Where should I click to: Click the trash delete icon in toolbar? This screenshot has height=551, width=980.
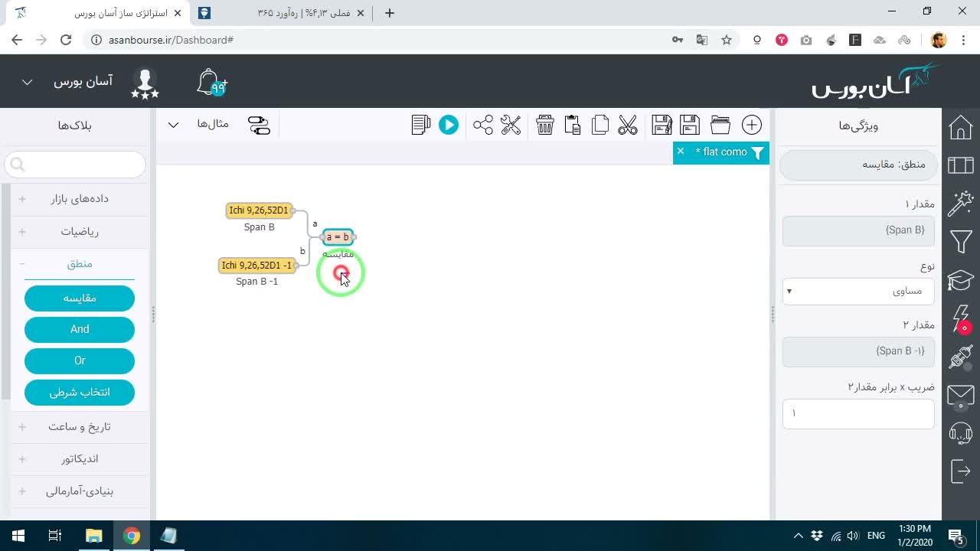coord(545,125)
